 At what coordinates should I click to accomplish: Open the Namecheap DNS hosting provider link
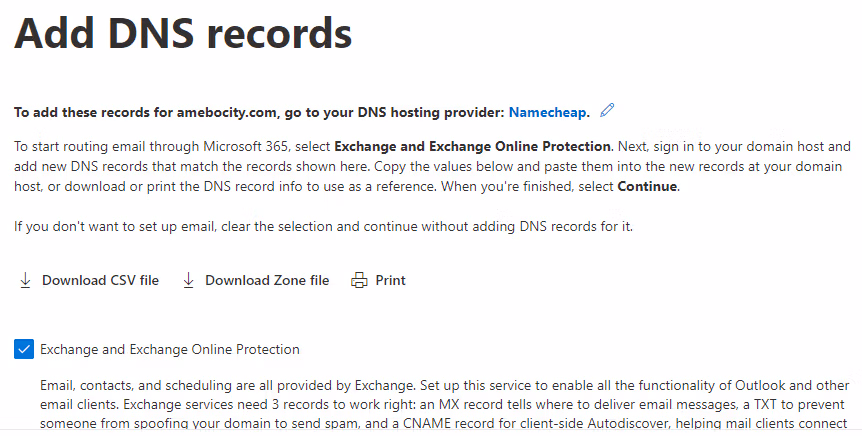pos(549,111)
